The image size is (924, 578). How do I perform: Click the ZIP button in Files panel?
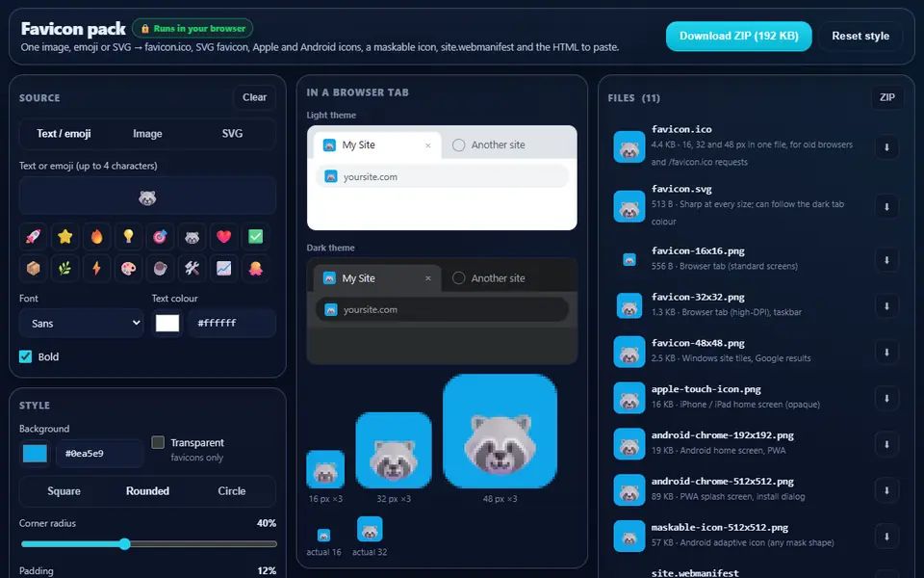pyautogui.click(x=886, y=97)
